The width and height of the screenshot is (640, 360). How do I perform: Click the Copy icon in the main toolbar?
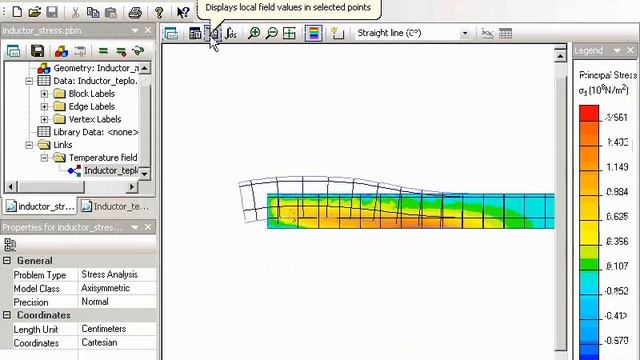(93, 12)
